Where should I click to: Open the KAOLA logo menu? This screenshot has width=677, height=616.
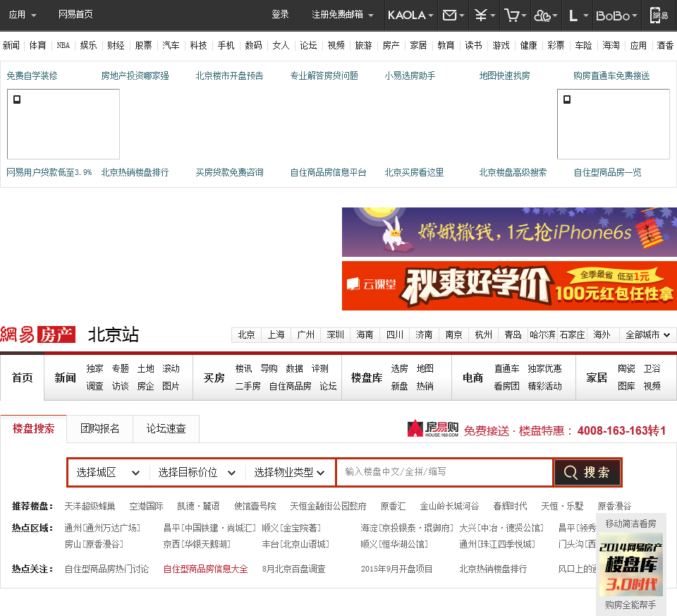tap(410, 15)
